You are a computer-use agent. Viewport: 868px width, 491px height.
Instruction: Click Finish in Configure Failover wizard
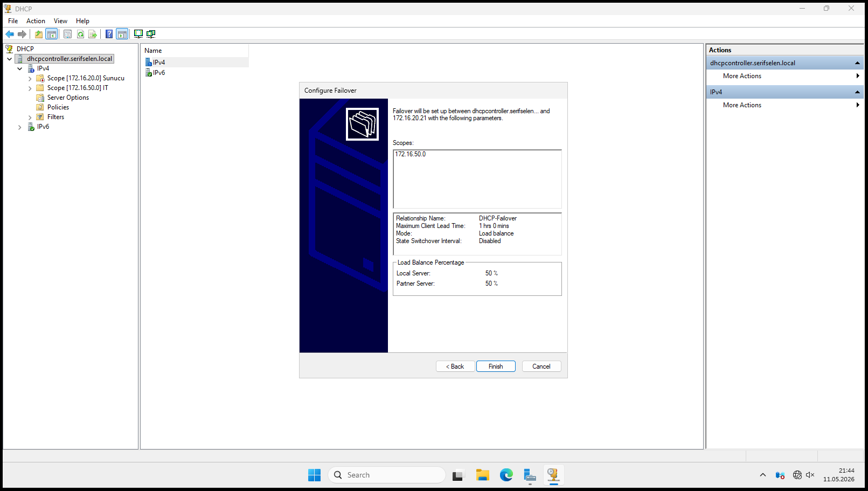point(496,366)
